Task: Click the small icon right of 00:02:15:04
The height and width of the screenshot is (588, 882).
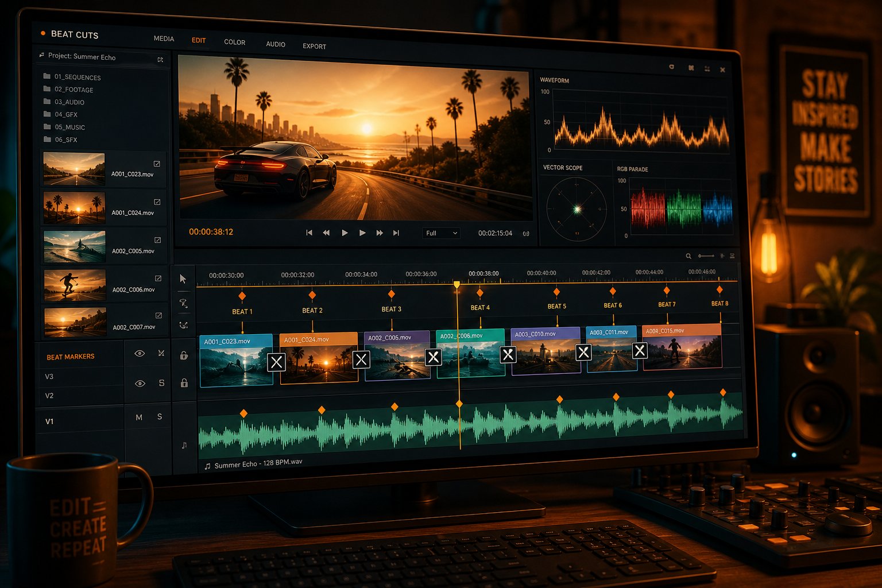Action: tap(526, 234)
